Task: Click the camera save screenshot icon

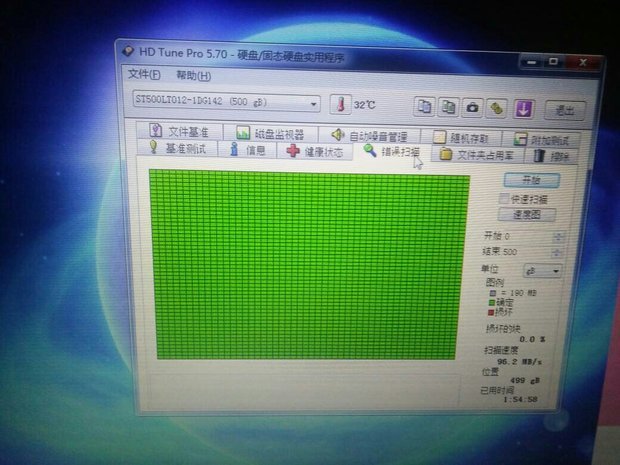Action: tap(472, 108)
